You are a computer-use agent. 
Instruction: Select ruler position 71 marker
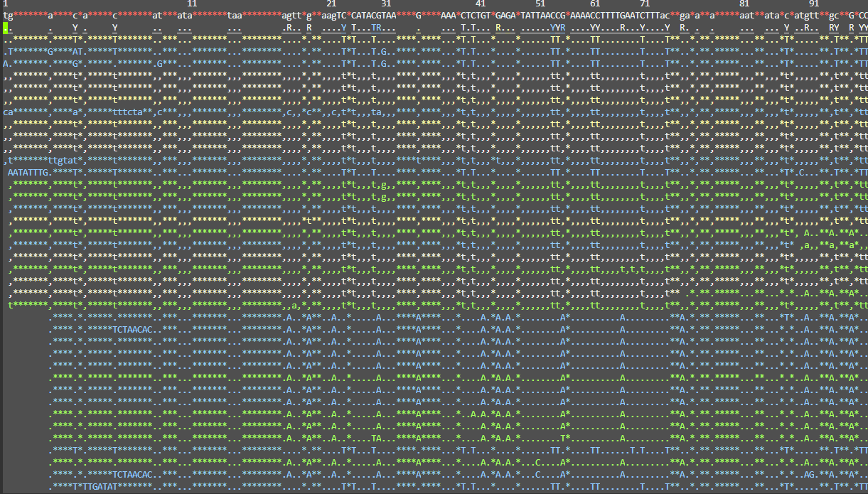[644, 4]
